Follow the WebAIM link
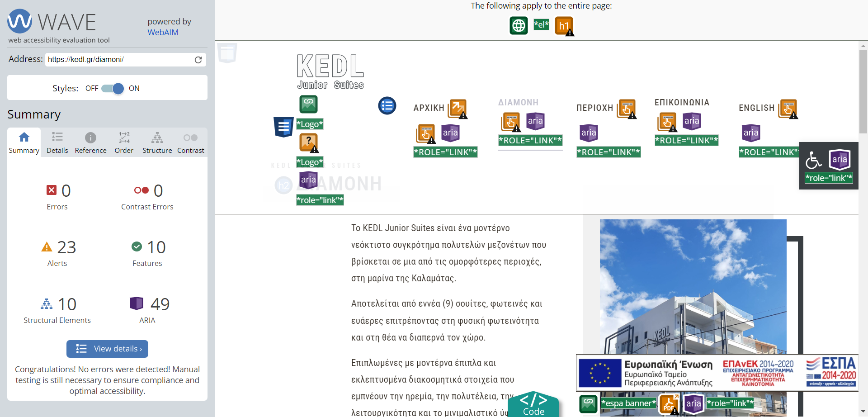Image resolution: width=868 pixels, height=417 pixels. coord(163,33)
